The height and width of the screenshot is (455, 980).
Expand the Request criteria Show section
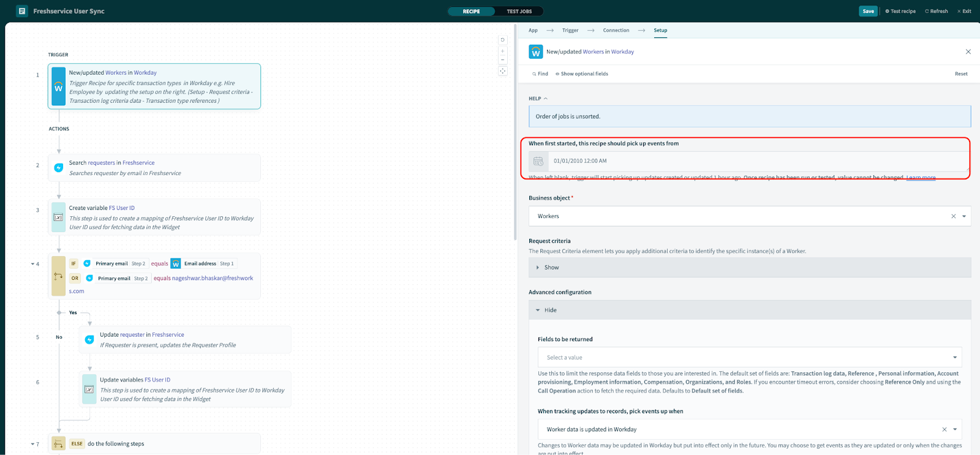750,268
